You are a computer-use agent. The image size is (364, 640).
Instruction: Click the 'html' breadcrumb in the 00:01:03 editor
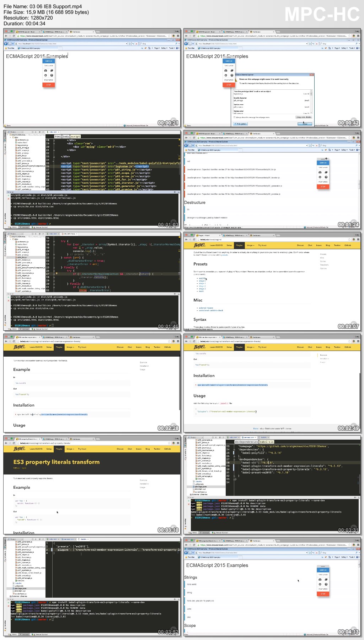point(58,136)
